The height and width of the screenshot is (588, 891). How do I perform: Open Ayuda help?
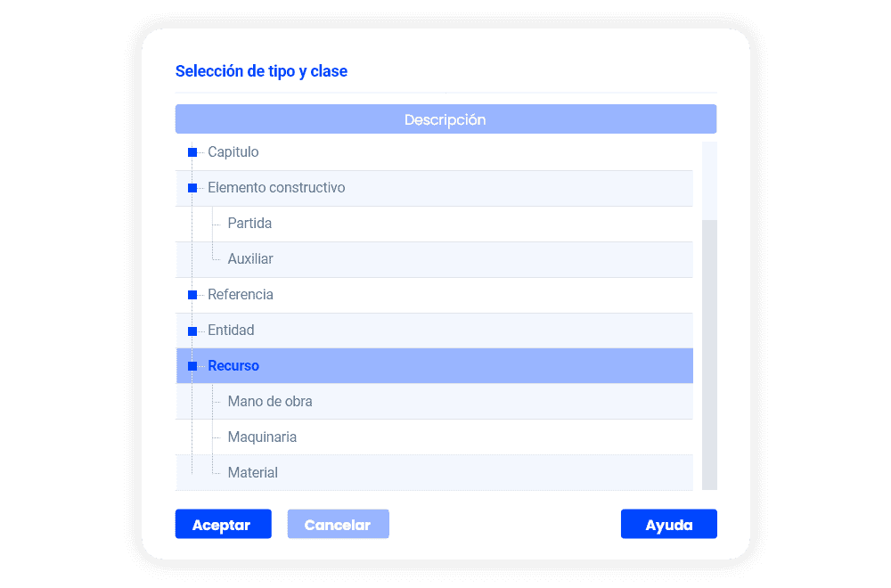tap(668, 525)
